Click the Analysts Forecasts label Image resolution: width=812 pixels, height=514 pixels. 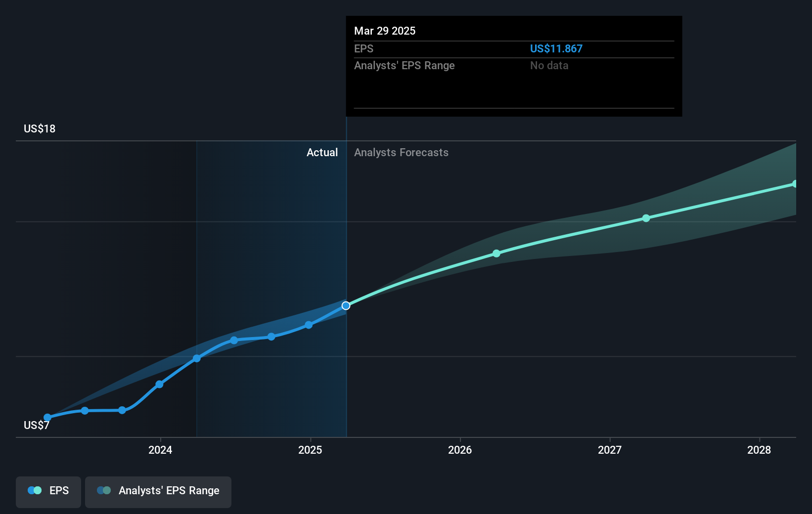click(x=401, y=152)
